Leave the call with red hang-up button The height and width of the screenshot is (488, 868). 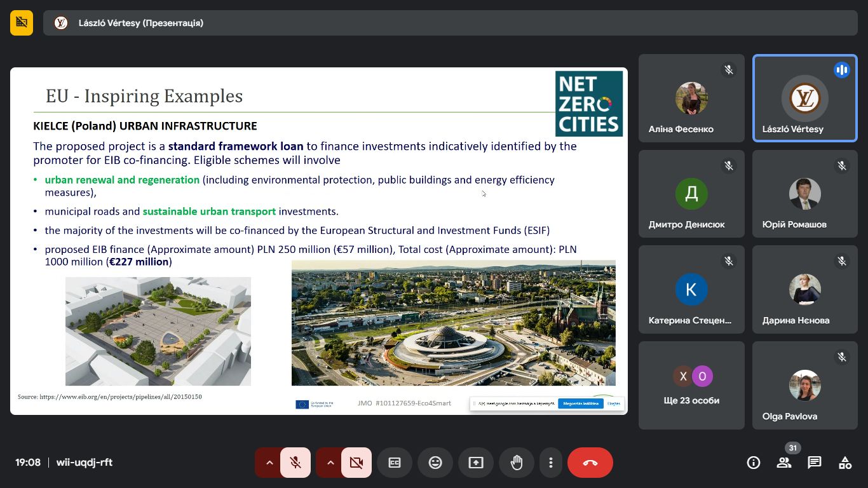(590, 463)
